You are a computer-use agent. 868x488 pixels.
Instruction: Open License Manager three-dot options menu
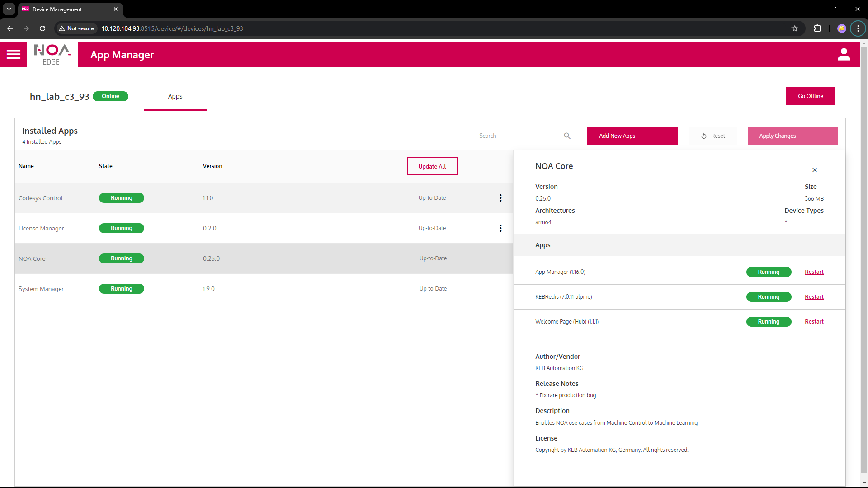[500, 228]
